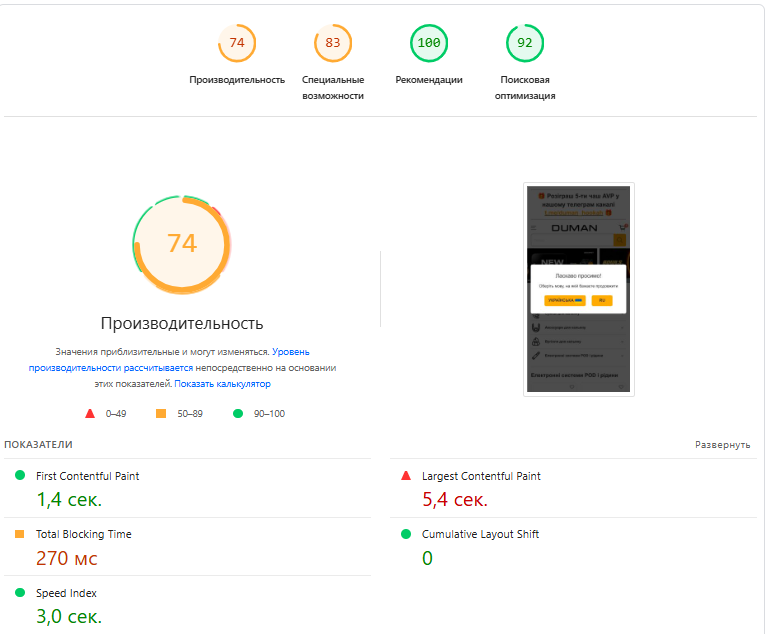Click the '3,0 сек.' Speed Index value
Viewport: 772px width, 634px height.
[69, 616]
